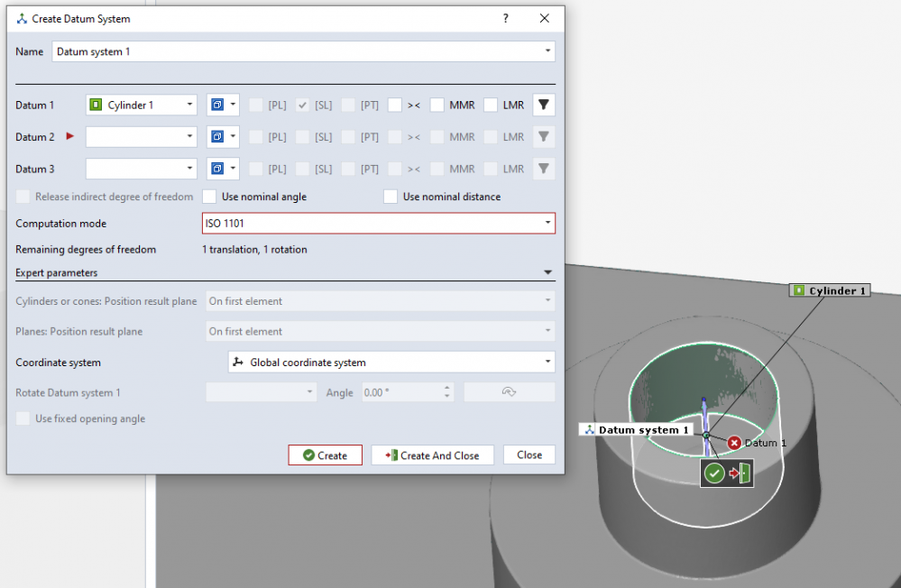Click the Datum 1 blue element type icon
Viewport: 901px width, 588px height.
pyautogui.click(x=217, y=106)
